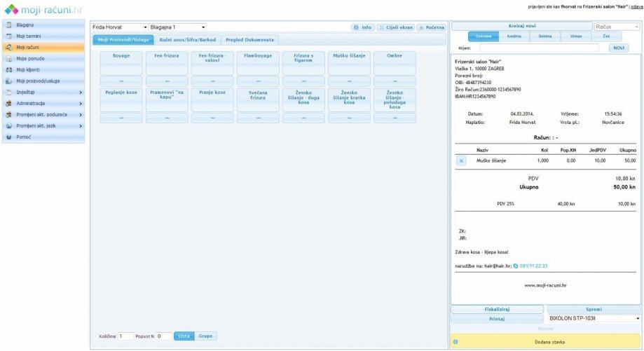Go to Početna home button
The width and height of the screenshot is (644, 351).
point(432,27)
